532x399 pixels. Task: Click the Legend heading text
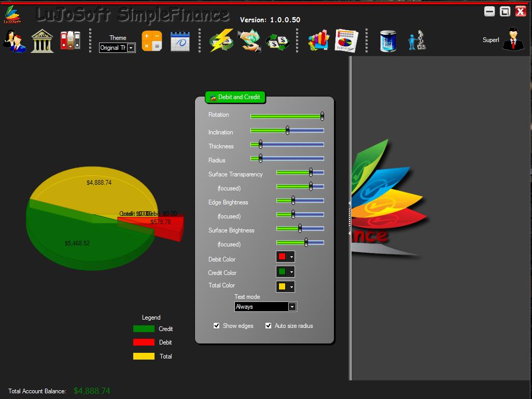pyautogui.click(x=151, y=318)
